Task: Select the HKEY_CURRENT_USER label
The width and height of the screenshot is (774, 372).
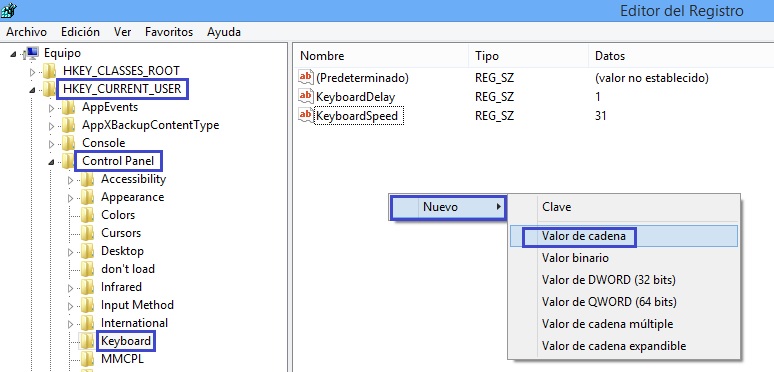Action: click(x=122, y=89)
